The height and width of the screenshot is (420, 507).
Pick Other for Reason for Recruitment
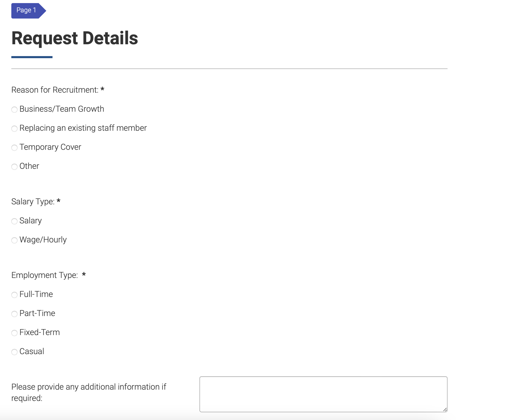pyautogui.click(x=14, y=167)
